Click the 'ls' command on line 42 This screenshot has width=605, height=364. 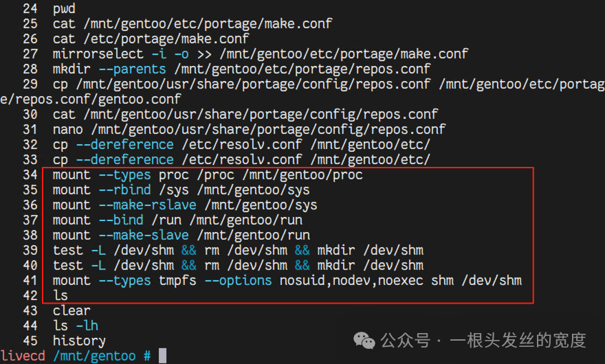[60, 296]
